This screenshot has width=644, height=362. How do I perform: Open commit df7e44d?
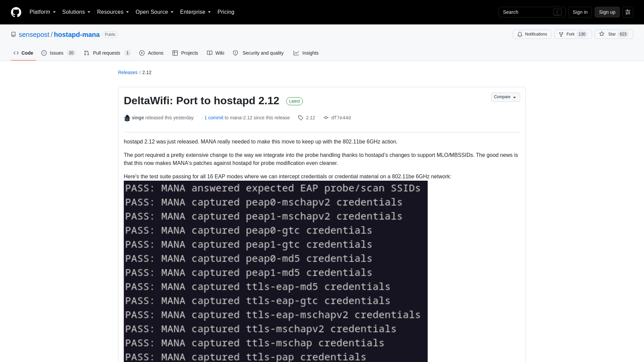pos(341,118)
